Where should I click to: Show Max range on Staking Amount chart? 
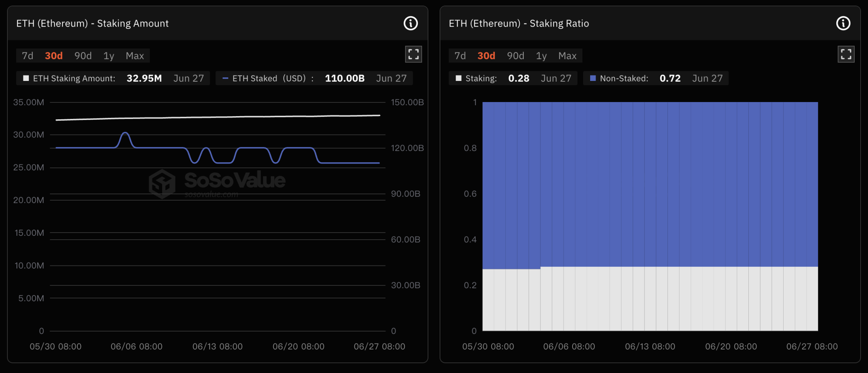(135, 56)
